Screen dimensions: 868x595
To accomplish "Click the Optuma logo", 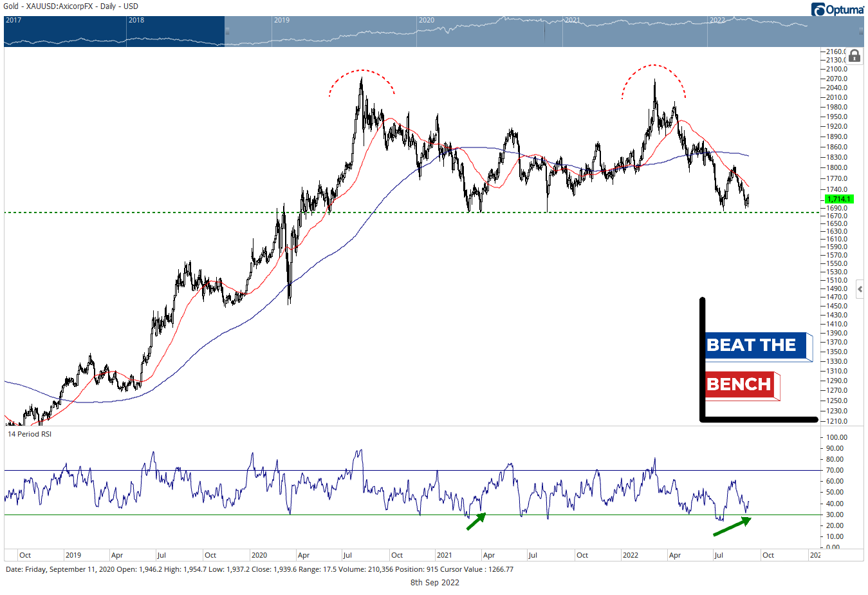I will (x=837, y=9).
